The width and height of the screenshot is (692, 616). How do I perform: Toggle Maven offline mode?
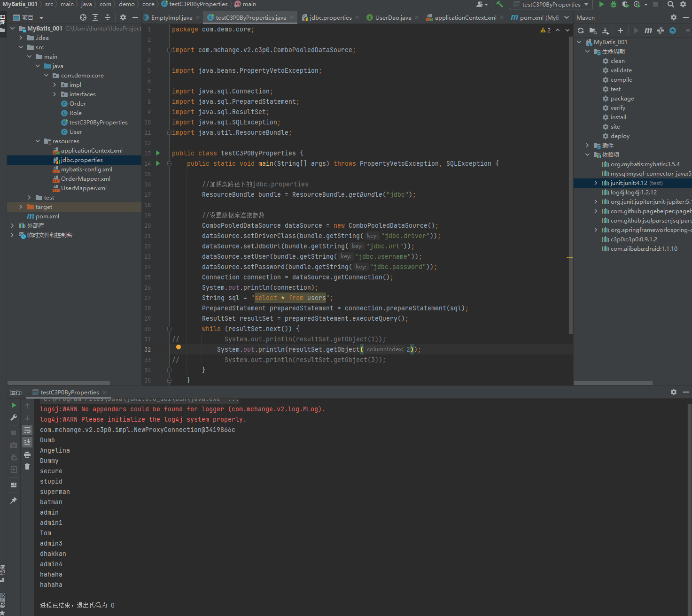pos(661,31)
